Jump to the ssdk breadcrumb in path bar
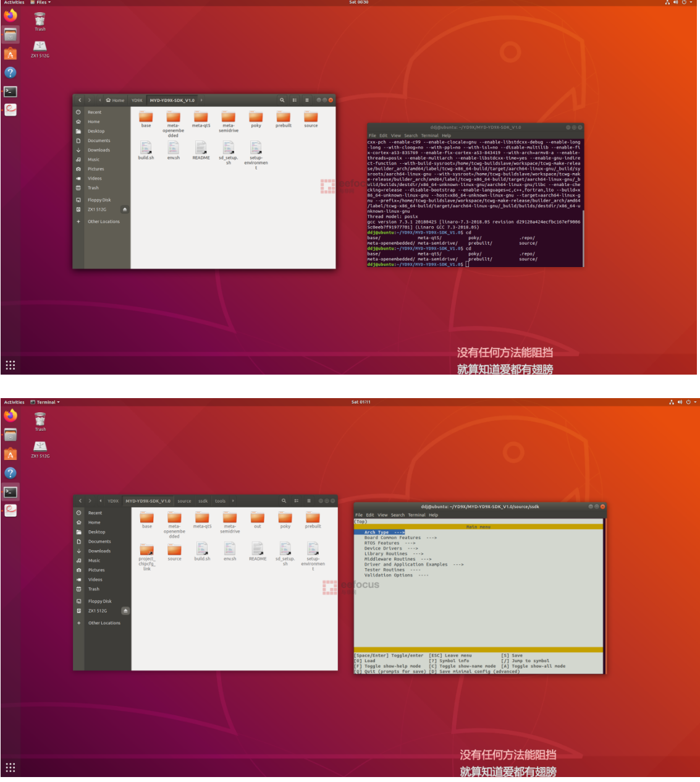The image size is (700, 782). 203,501
